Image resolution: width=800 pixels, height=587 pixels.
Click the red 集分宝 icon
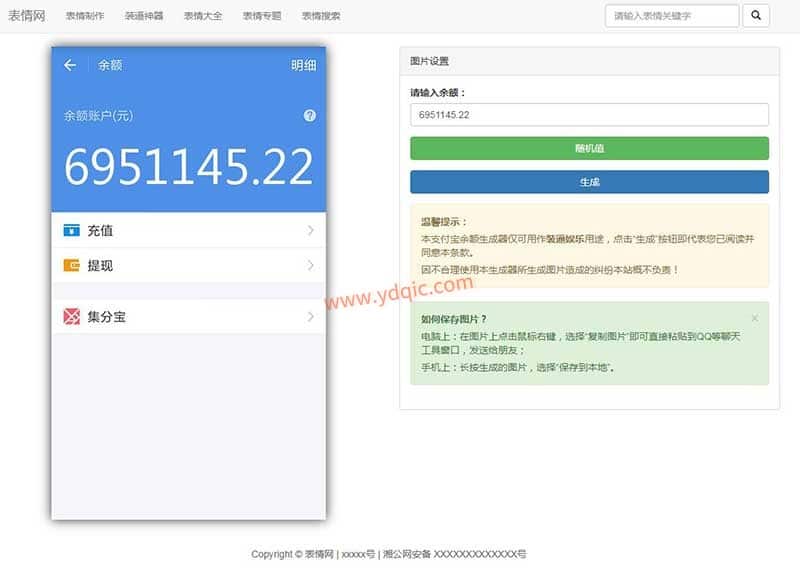tap(71, 317)
